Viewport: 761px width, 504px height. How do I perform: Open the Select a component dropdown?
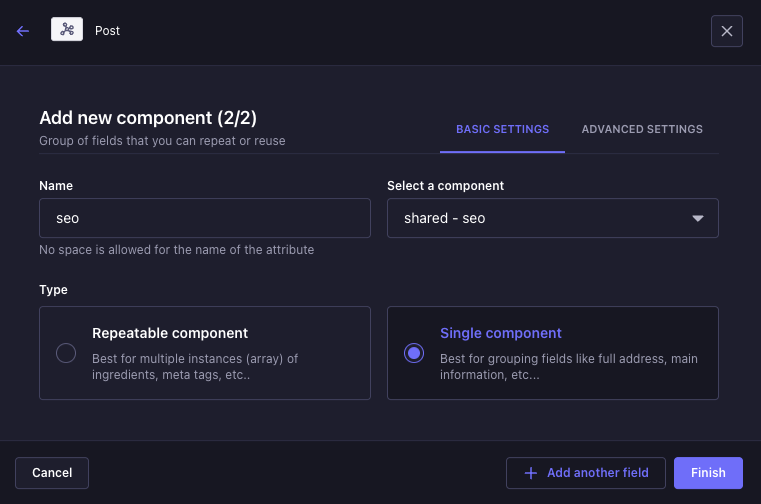552,218
